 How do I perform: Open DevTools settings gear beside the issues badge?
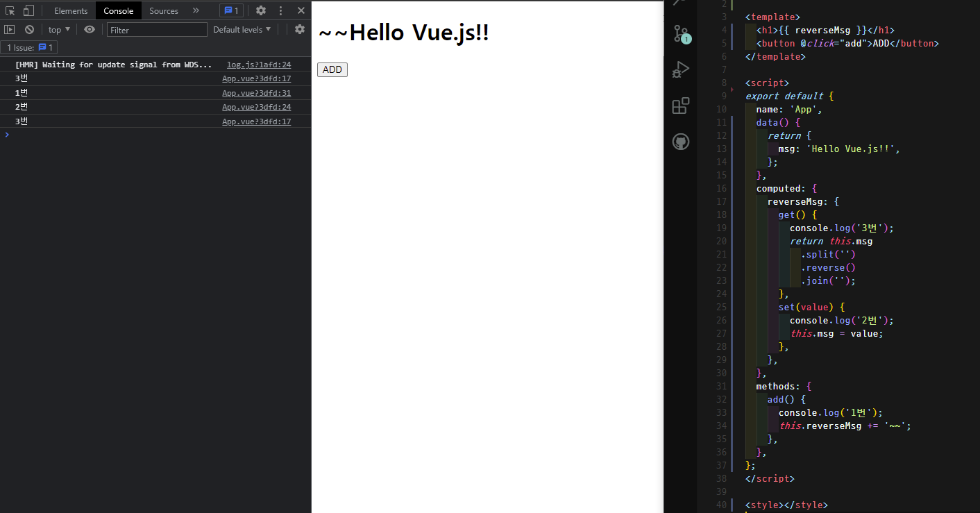pos(261,10)
